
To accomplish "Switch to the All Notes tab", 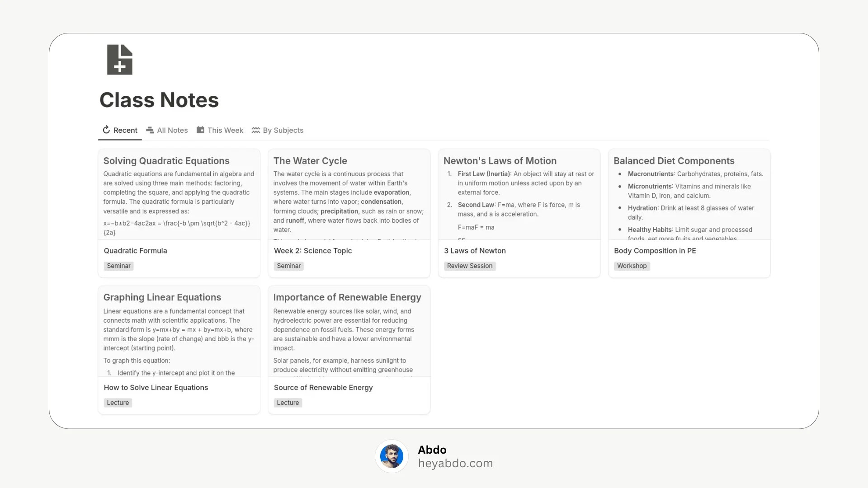I will coord(167,130).
